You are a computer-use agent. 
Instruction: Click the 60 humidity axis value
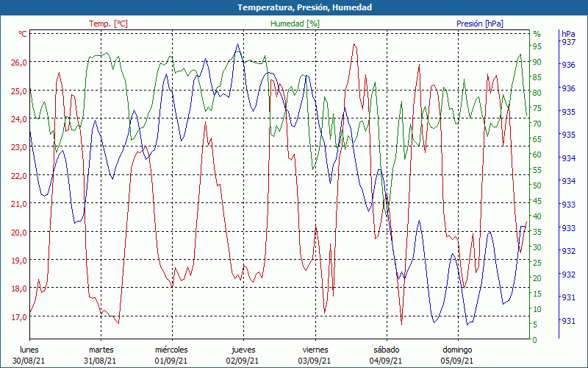tap(537, 155)
